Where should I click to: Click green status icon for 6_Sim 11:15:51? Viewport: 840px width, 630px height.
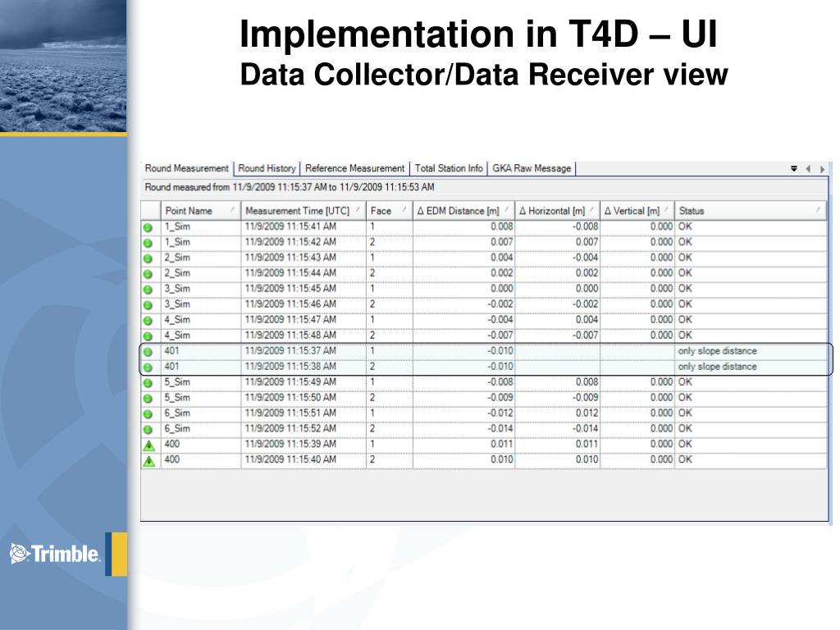click(148, 414)
